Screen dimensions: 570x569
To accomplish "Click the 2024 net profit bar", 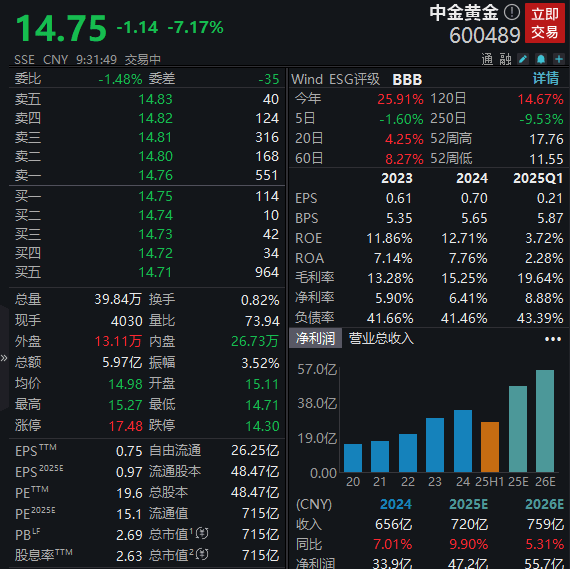I will click(463, 441).
